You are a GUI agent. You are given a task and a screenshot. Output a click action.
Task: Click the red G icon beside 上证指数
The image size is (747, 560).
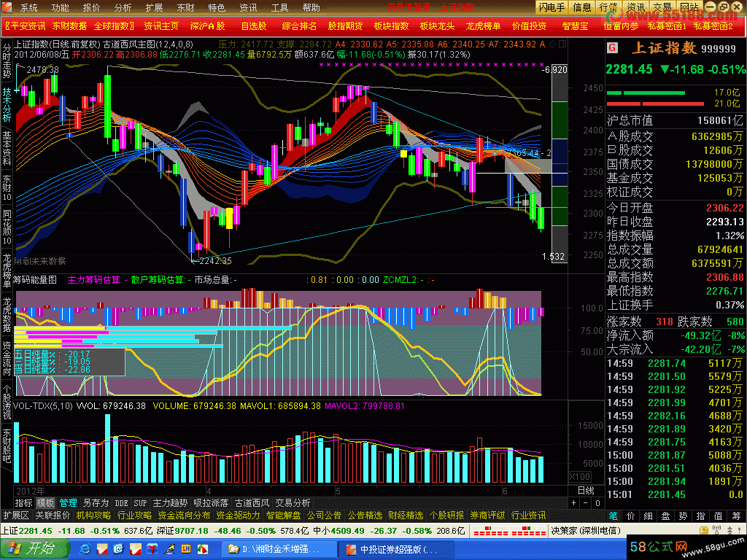tap(612, 47)
